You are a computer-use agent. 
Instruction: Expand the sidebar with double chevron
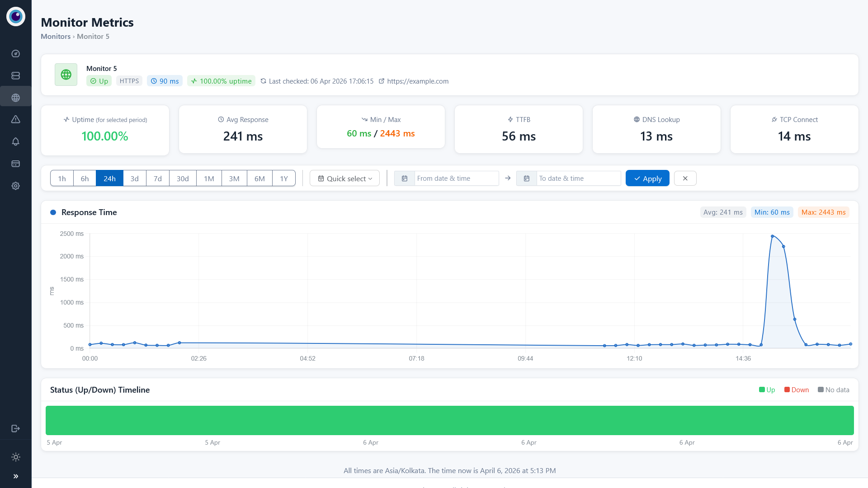pos(15,476)
